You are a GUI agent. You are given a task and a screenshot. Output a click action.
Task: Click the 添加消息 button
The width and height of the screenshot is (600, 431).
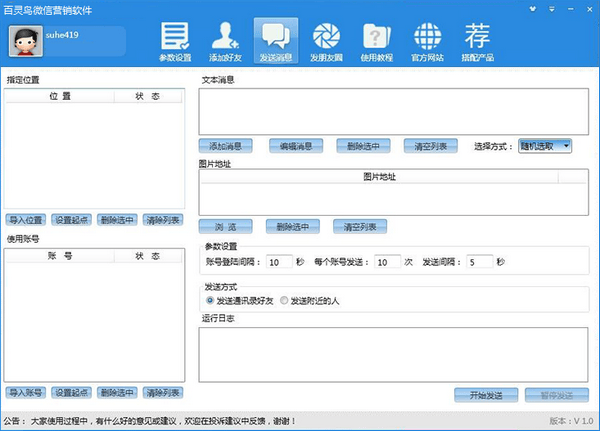tap(226, 146)
